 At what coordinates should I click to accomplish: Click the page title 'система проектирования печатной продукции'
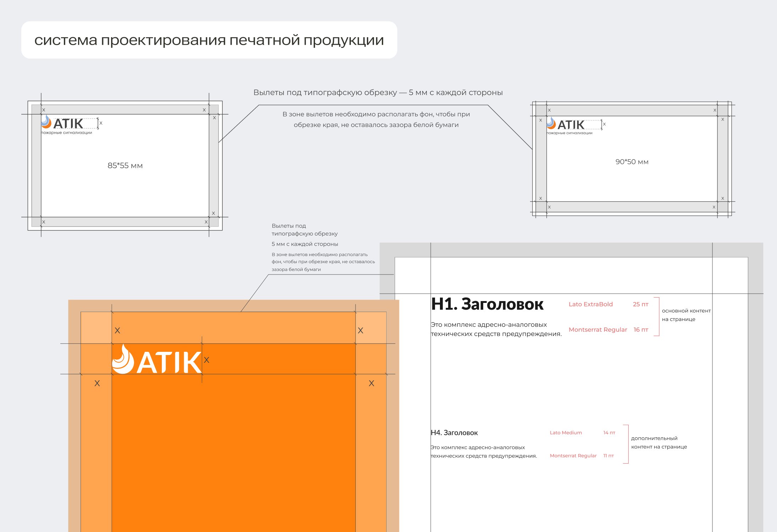click(x=209, y=40)
